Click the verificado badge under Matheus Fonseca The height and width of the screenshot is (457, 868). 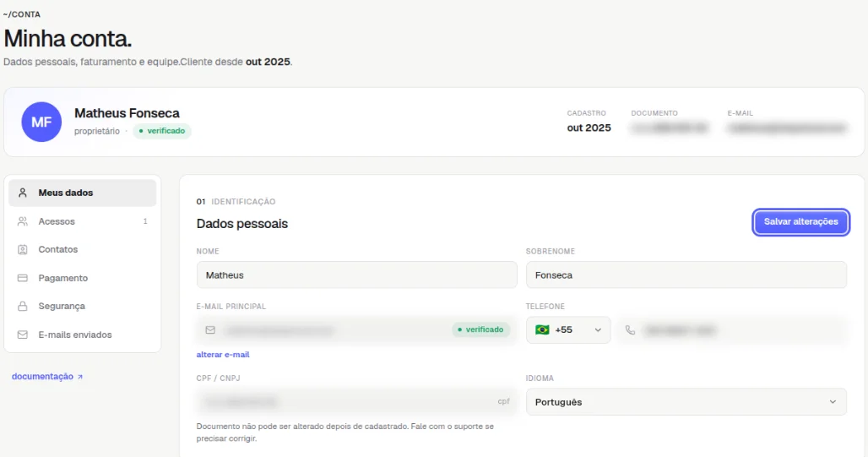click(x=162, y=131)
